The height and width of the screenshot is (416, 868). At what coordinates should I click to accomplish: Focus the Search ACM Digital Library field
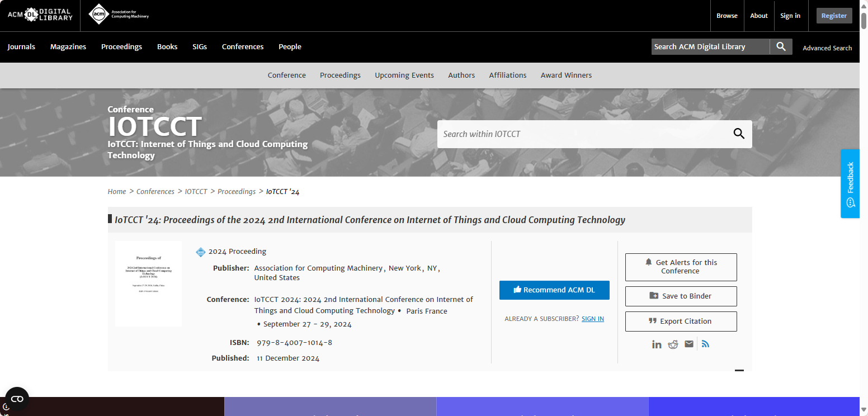710,47
